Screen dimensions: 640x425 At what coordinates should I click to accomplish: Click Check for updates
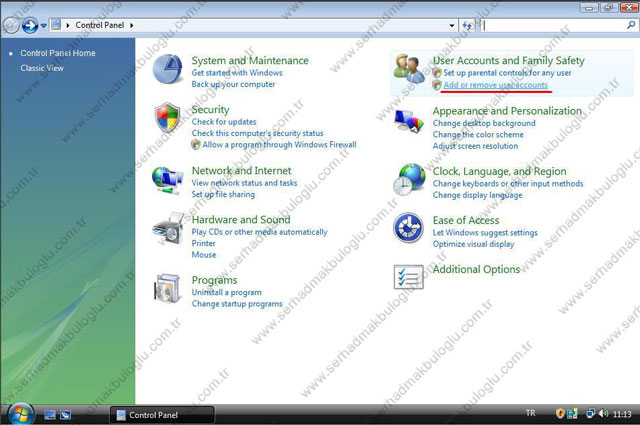point(224,122)
